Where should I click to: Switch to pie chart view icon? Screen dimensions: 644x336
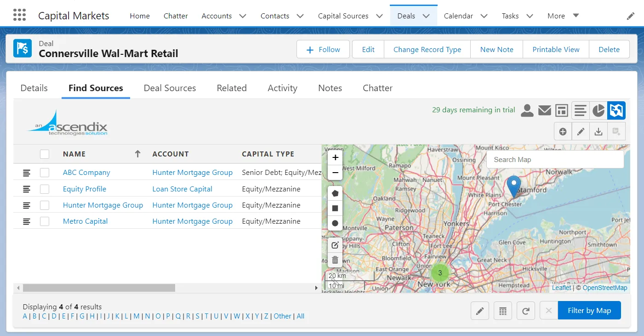[x=598, y=110]
